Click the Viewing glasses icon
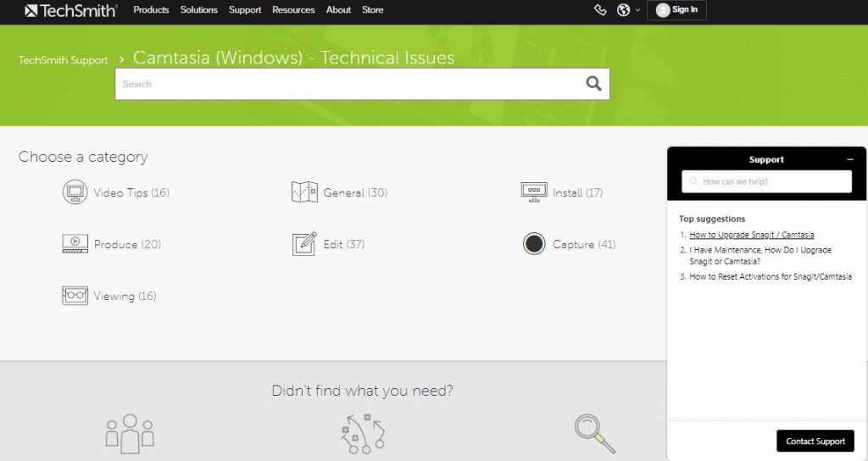This screenshot has width=868, height=461. click(75, 296)
